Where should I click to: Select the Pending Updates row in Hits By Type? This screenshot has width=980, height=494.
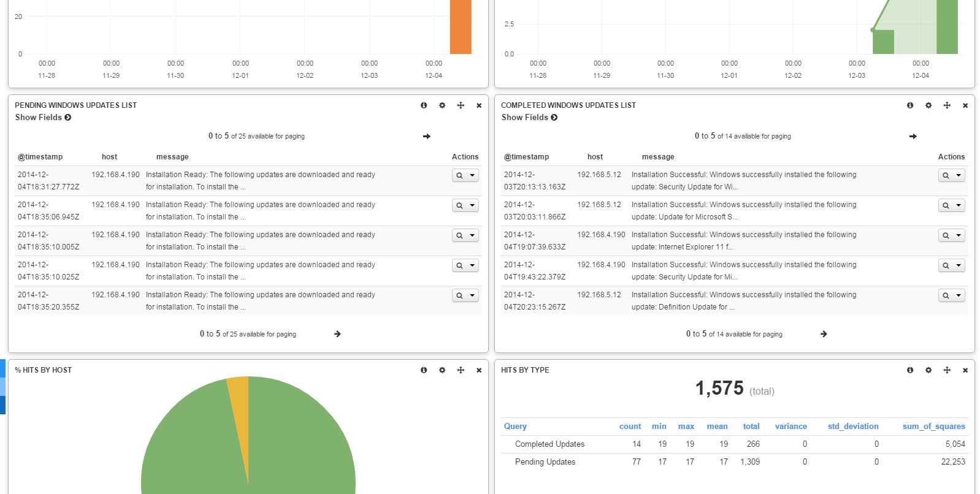734,462
